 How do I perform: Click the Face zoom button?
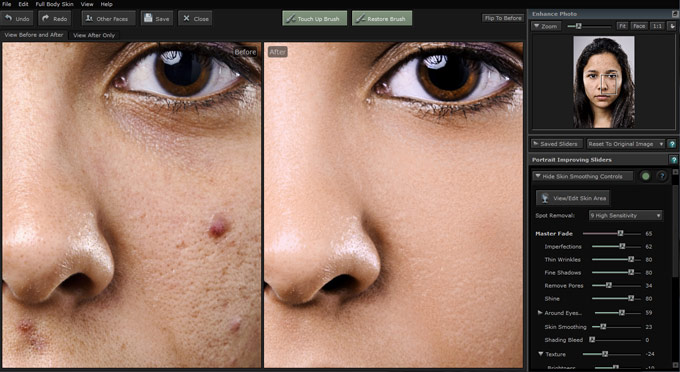pyautogui.click(x=639, y=26)
